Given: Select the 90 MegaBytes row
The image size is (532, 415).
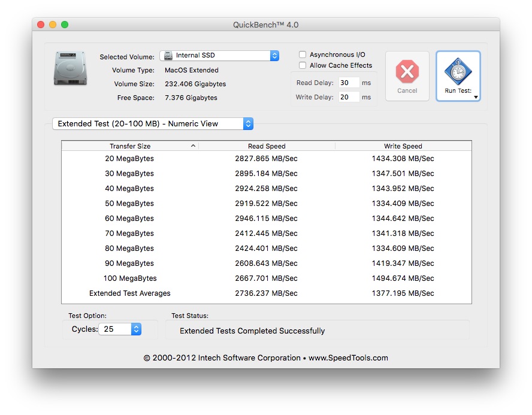Looking at the screenshot, I should (x=267, y=263).
